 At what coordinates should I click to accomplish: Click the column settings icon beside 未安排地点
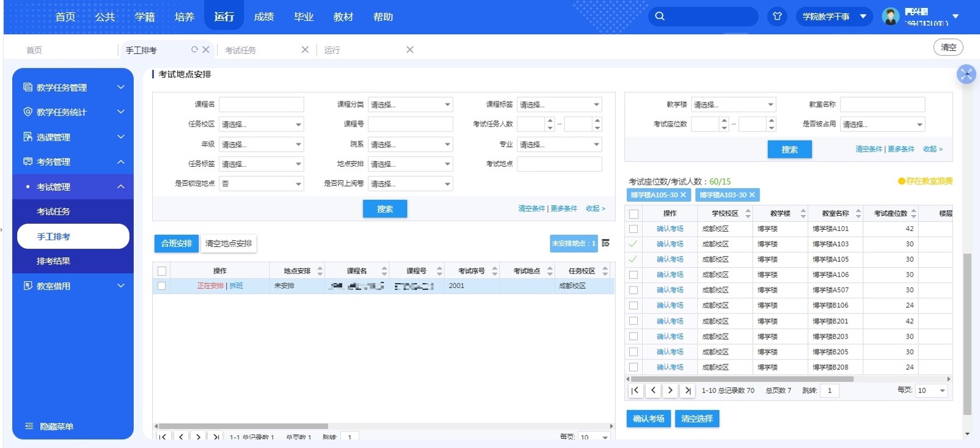click(605, 243)
